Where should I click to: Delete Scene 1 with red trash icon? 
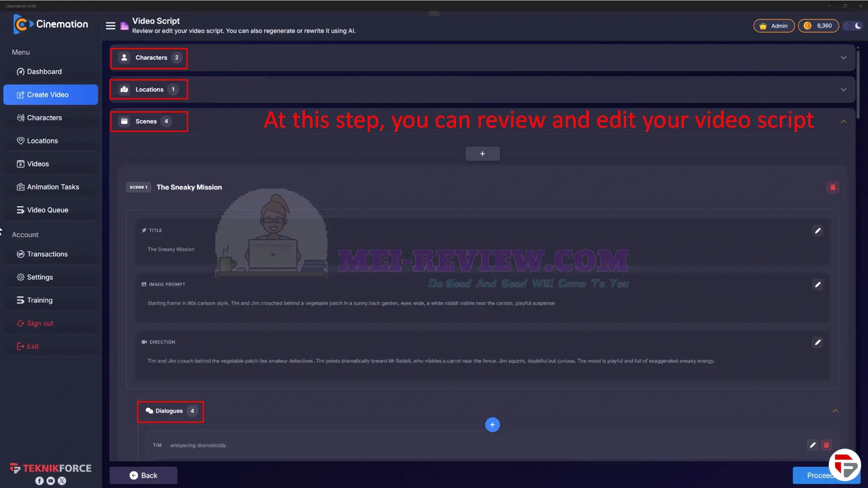click(x=833, y=187)
